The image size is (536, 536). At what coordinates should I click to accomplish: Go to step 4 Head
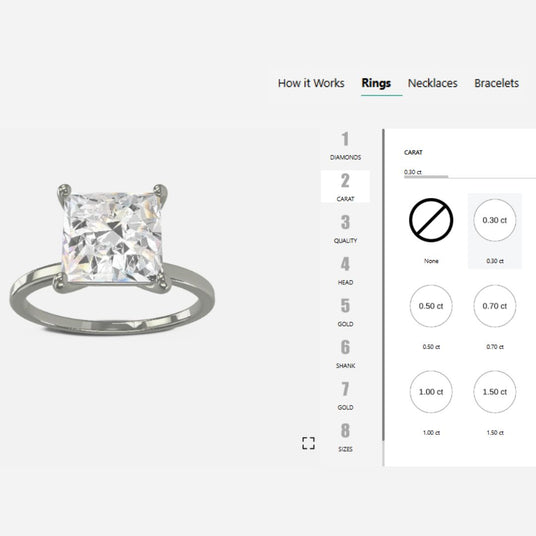[x=345, y=271]
